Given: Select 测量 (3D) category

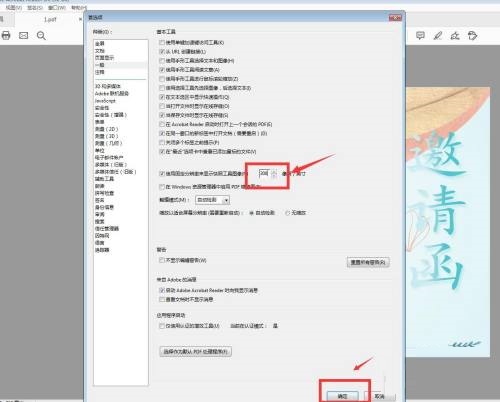Looking at the screenshot, I should tap(107, 136).
